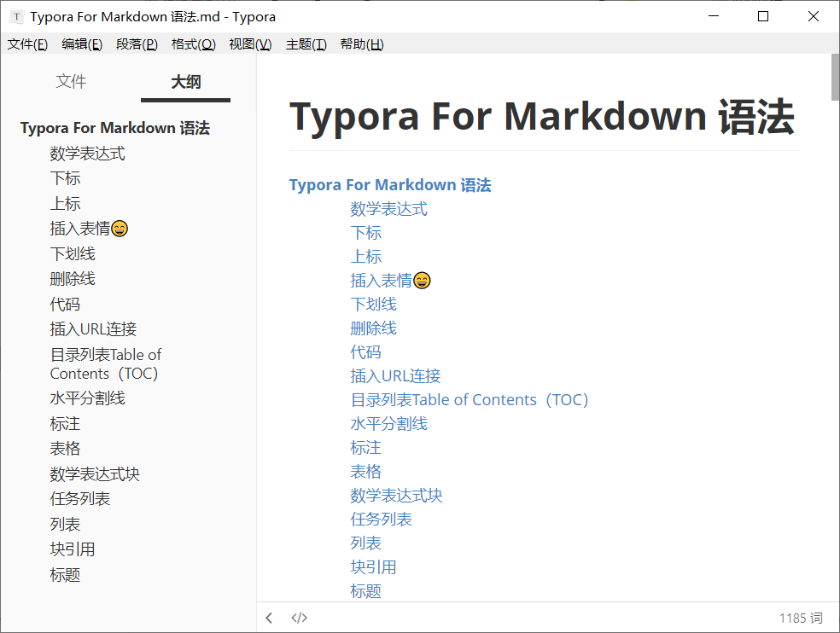This screenshot has height=633, width=840.
Task: Follow the 下标 link in document TOC
Action: [366, 233]
